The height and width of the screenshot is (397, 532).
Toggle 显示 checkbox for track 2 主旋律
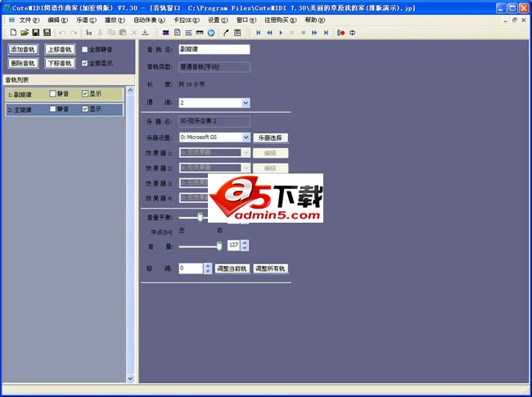point(85,109)
